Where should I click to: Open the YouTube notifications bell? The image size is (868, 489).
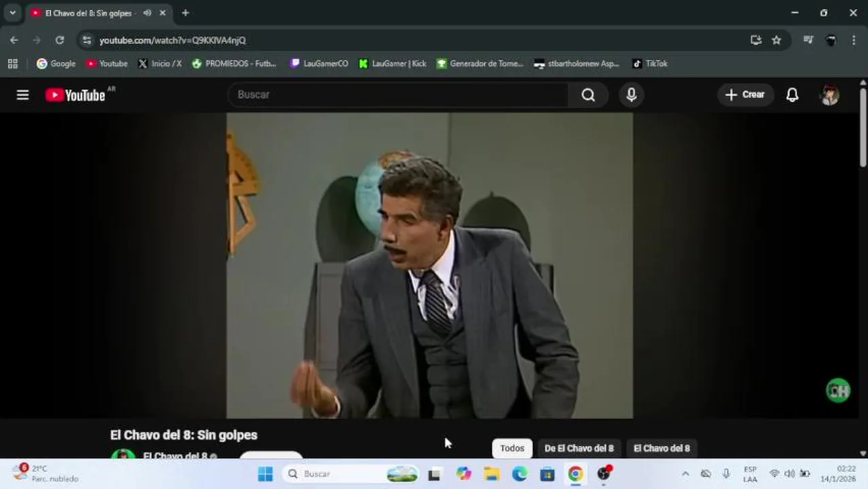[x=792, y=95]
